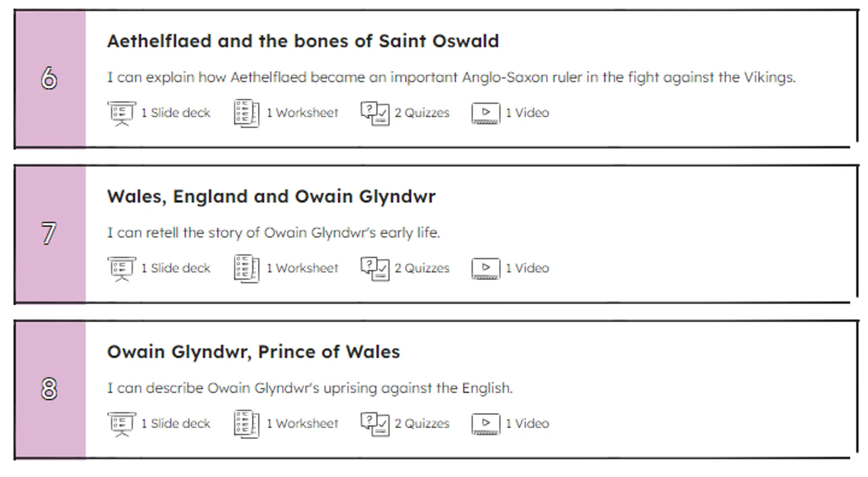This screenshot has width=868, height=477.
Task: Click the pink lesson number 6 block
Action: tap(50, 79)
